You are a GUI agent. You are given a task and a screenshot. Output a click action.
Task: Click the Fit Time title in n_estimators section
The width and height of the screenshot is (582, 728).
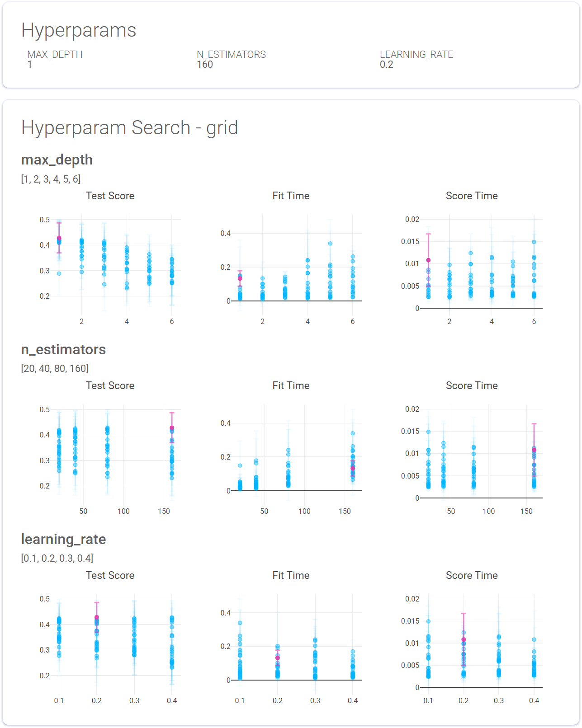[x=291, y=386]
